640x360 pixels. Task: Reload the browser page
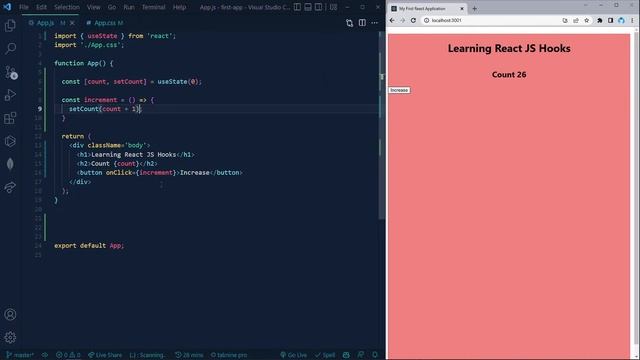pyautogui.click(x=413, y=20)
